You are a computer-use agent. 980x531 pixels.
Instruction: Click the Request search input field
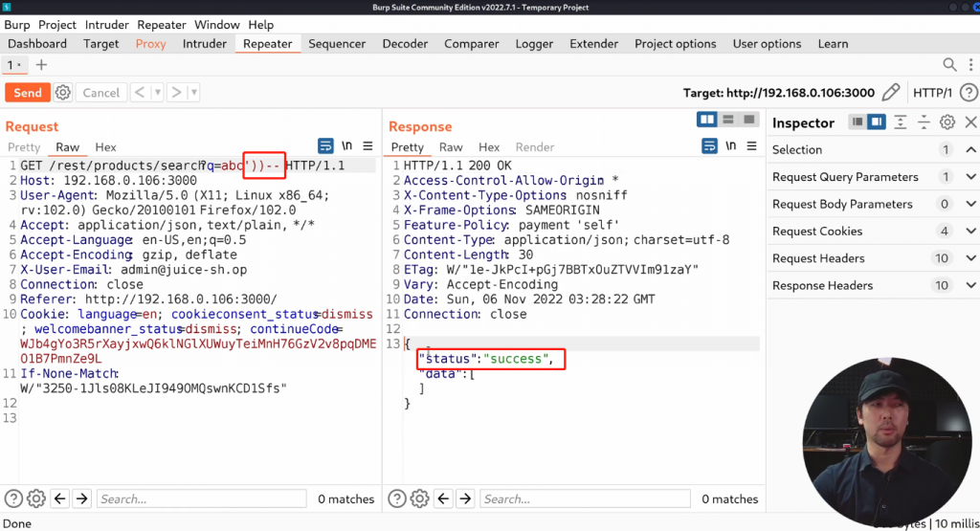[202, 498]
